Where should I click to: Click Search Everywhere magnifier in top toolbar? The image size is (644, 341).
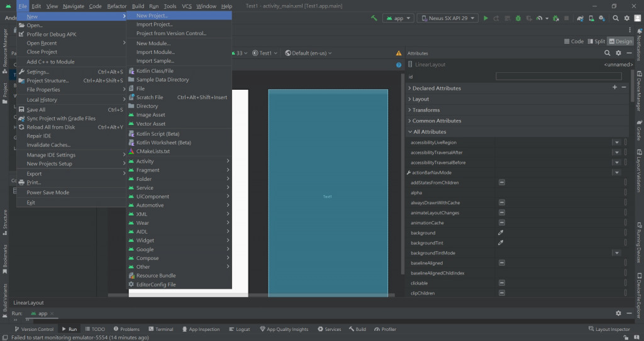pos(616,18)
